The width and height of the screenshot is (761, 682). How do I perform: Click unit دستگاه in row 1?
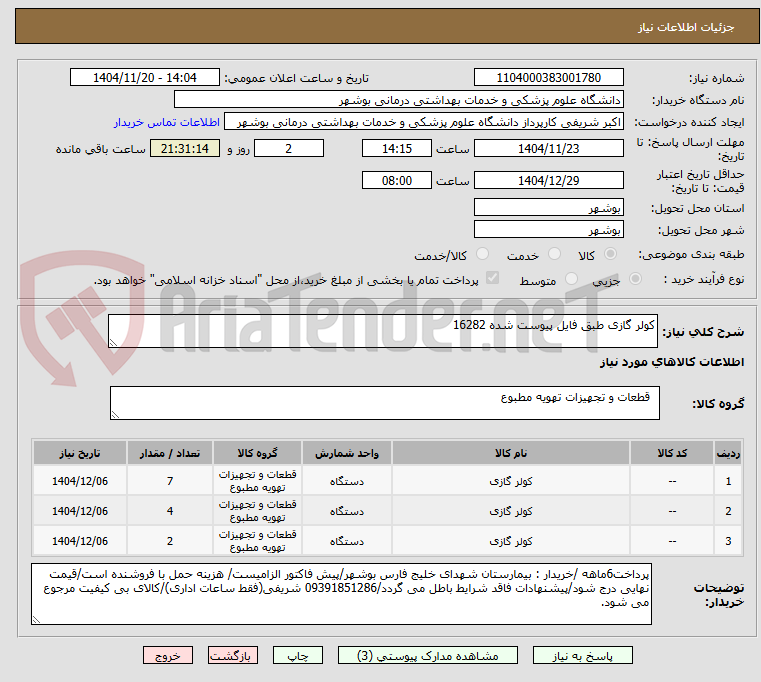(347, 481)
